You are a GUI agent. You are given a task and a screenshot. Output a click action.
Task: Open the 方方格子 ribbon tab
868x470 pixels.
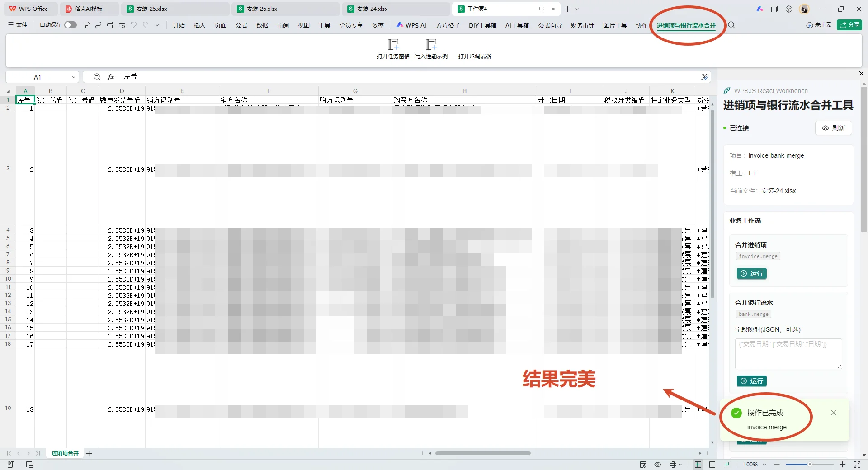(x=448, y=25)
